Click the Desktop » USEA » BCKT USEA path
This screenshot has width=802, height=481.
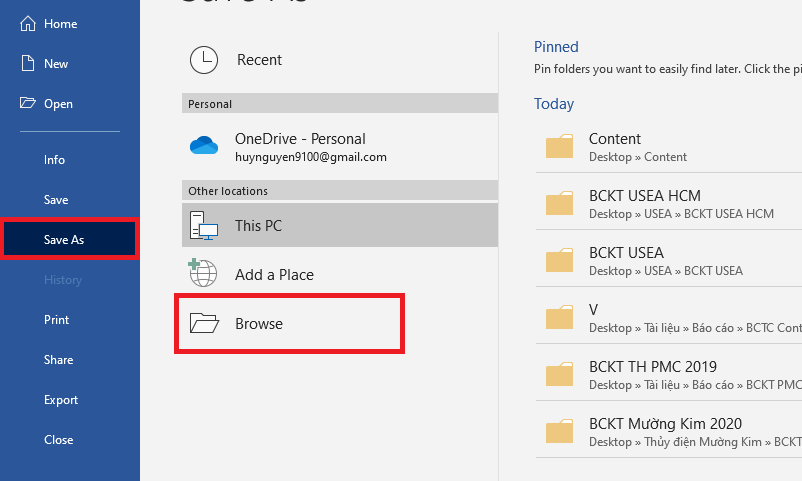665,271
